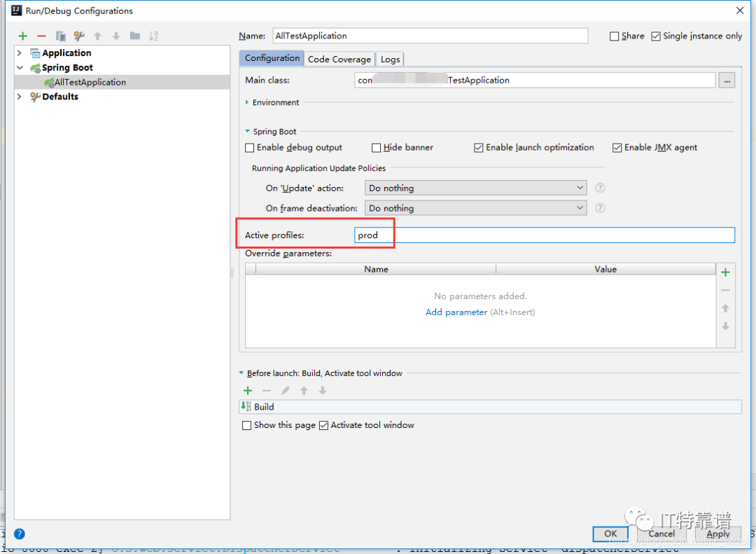Move override parameter up

click(725, 308)
